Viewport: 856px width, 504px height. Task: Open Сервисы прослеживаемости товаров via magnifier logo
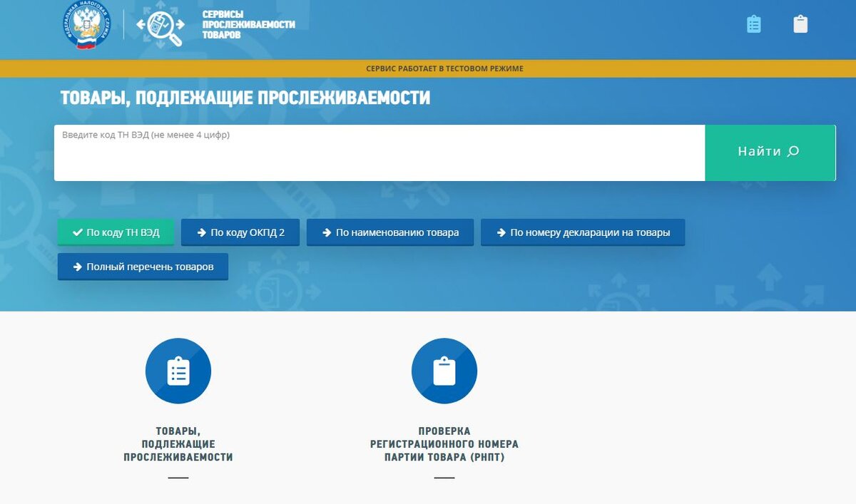[x=162, y=26]
